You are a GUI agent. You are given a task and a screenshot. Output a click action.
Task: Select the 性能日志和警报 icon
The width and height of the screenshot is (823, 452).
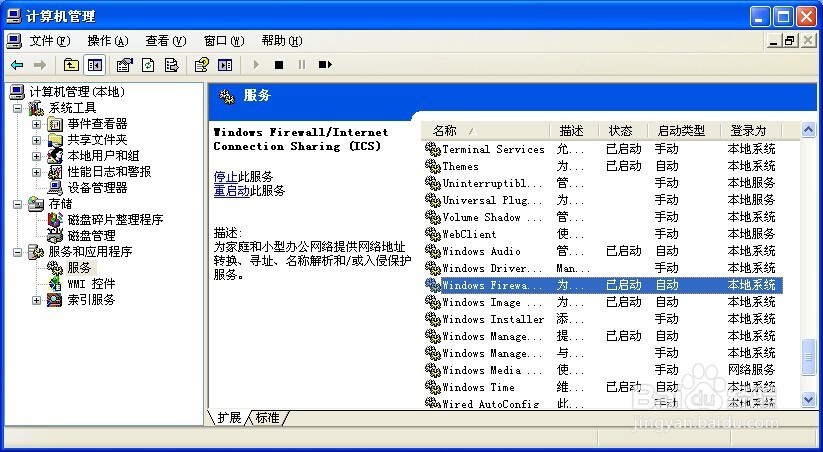[55, 172]
